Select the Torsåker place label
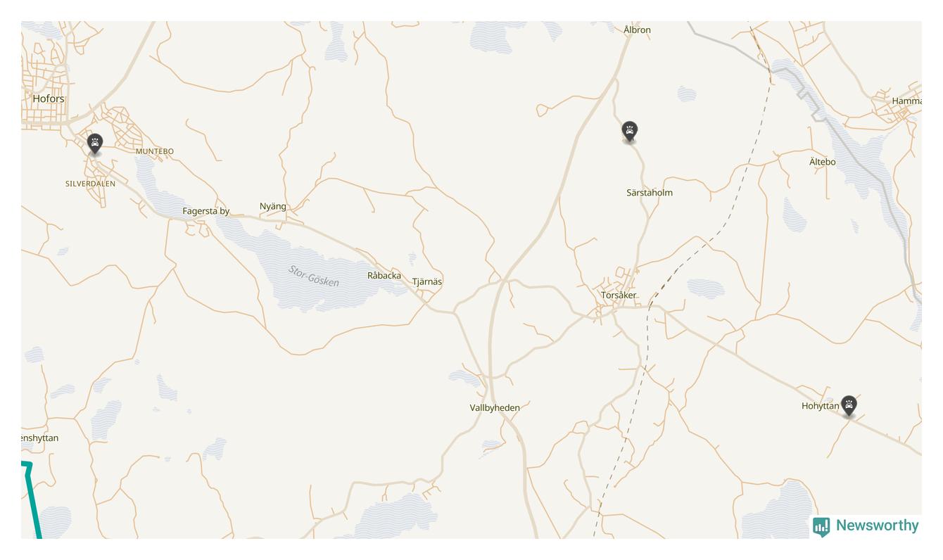The width and height of the screenshot is (943, 560). (619, 295)
